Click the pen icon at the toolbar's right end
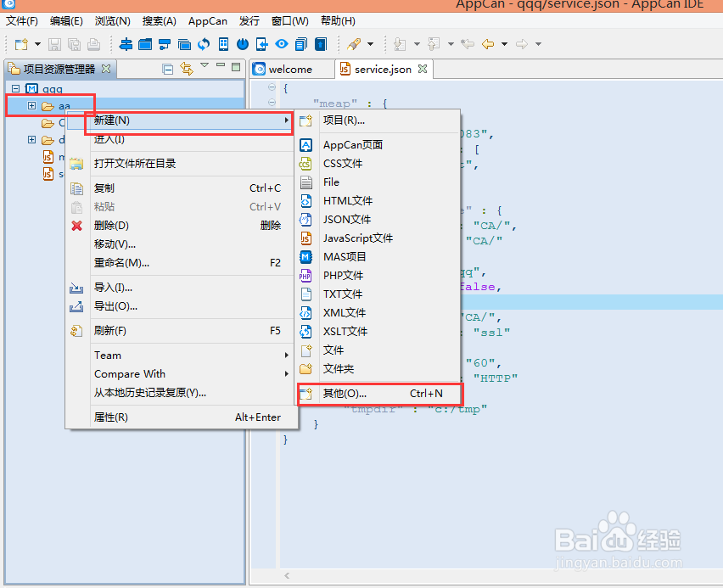This screenshot has width=723, height=588. (355, 44)
